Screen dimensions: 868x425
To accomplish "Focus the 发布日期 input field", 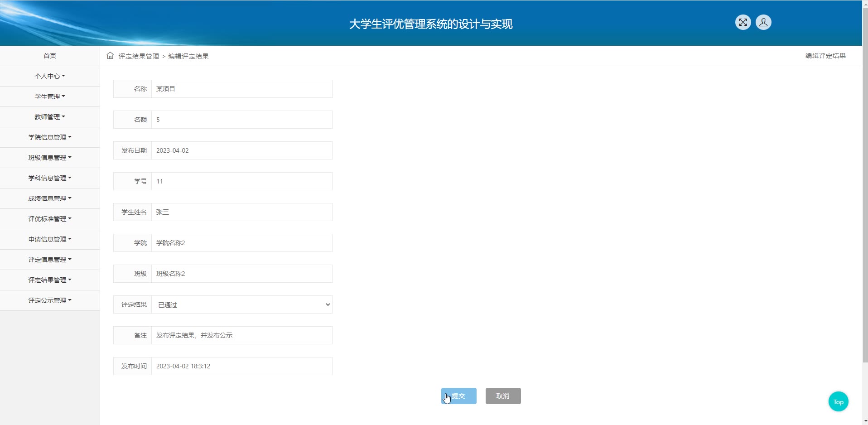I will click(242, 150).
